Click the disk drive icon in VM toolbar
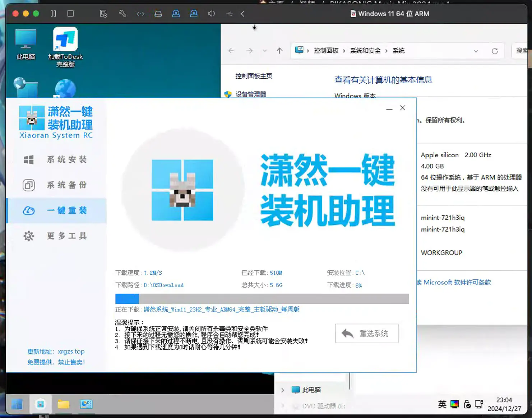This screenshot has height=418, width=532. point(158,14)
